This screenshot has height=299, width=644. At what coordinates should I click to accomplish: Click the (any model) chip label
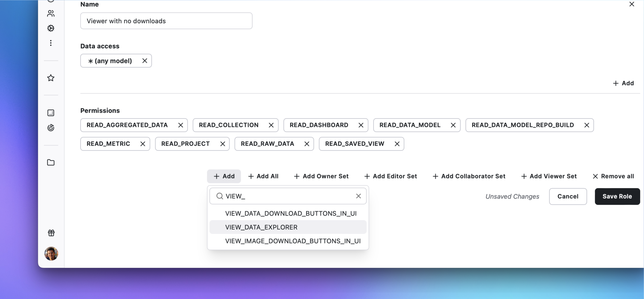[110, 61]
